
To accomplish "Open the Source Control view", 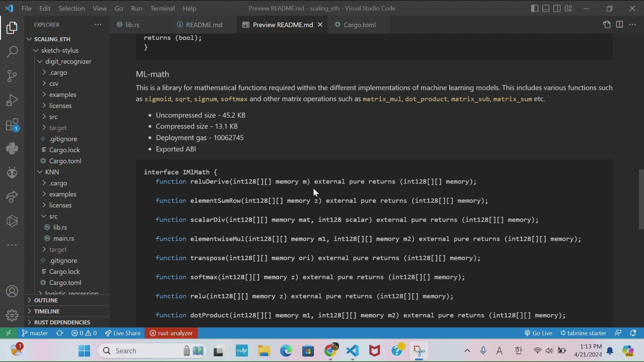I will point(12,76).
